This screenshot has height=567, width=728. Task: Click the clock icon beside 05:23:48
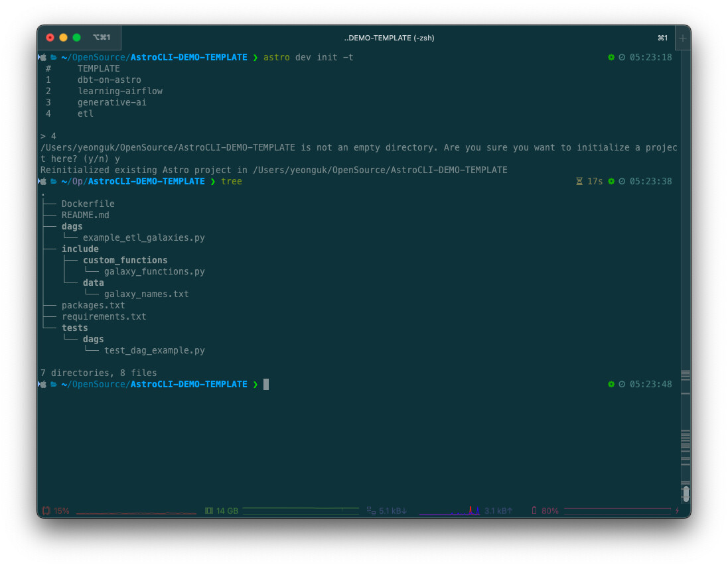coord(622,384)
